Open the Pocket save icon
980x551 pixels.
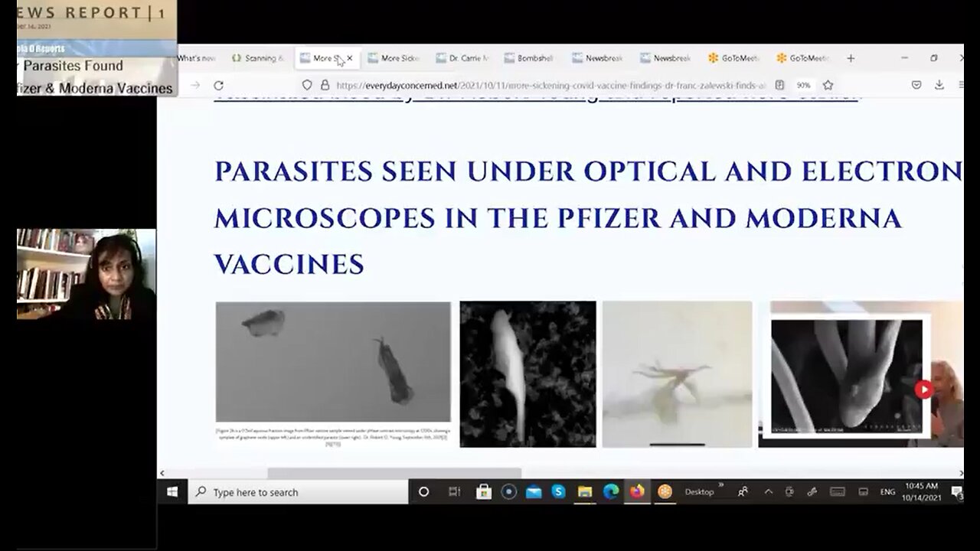(916, 85)
